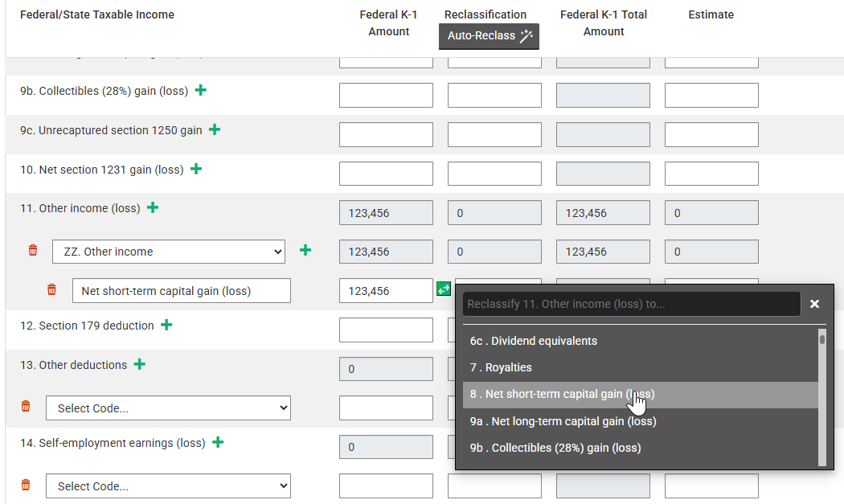Open the ZZ. Other income code dropdown
The width and height of the screenshot is (844, 504).
coord(168,252)
